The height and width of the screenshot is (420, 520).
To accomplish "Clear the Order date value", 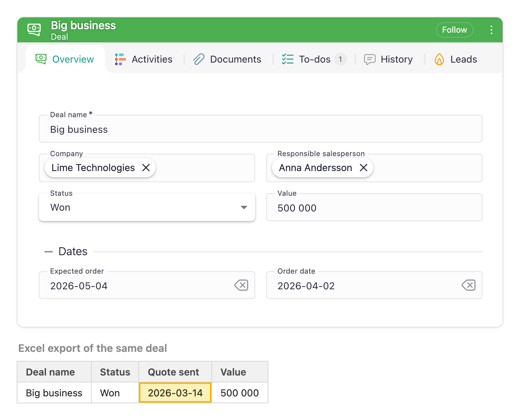I will pyautogui.click(x=469, y=285).
